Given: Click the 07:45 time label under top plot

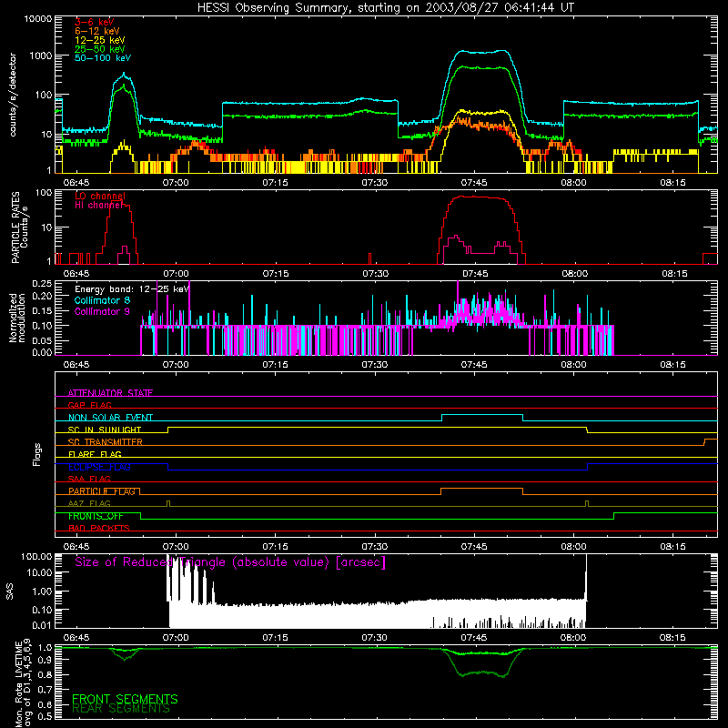Looking at the screenshot, I should pos(474,183).
